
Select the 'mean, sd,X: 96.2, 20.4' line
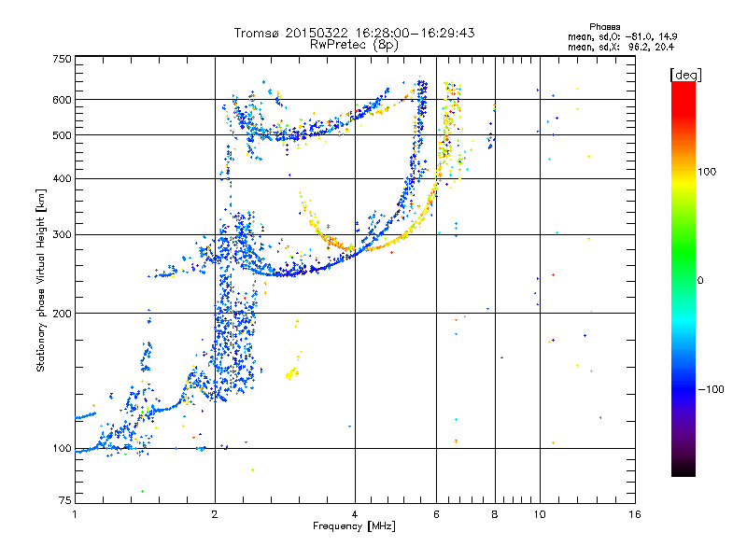click(621, 47)
